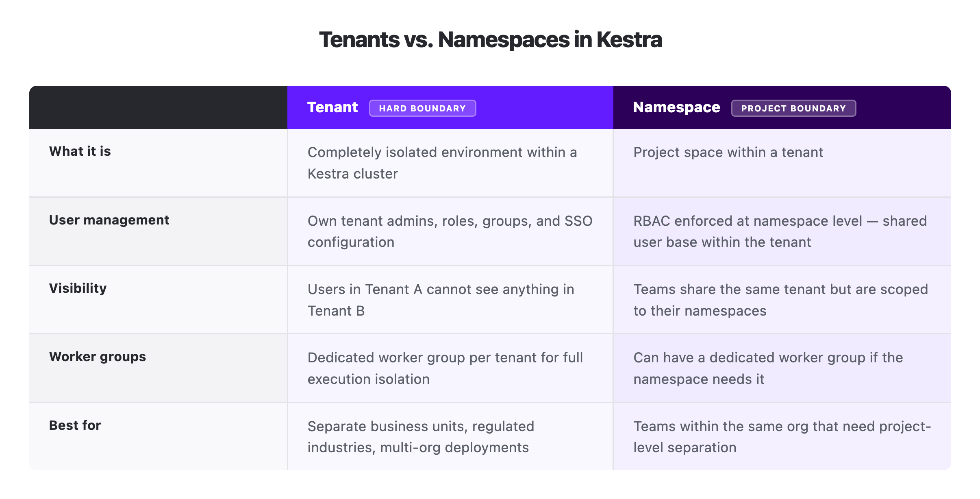
Task: Click the title 'Tenants vs. Namespaces in Kestra'
Action: (490, 40)
